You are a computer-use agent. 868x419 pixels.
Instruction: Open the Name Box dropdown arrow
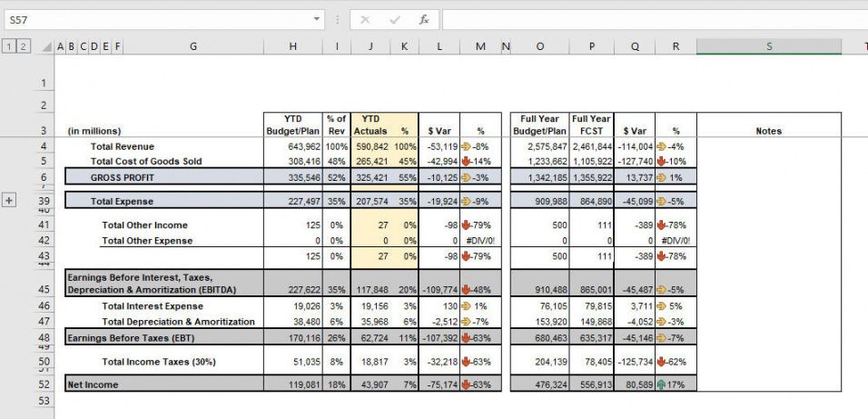point(317,19)
